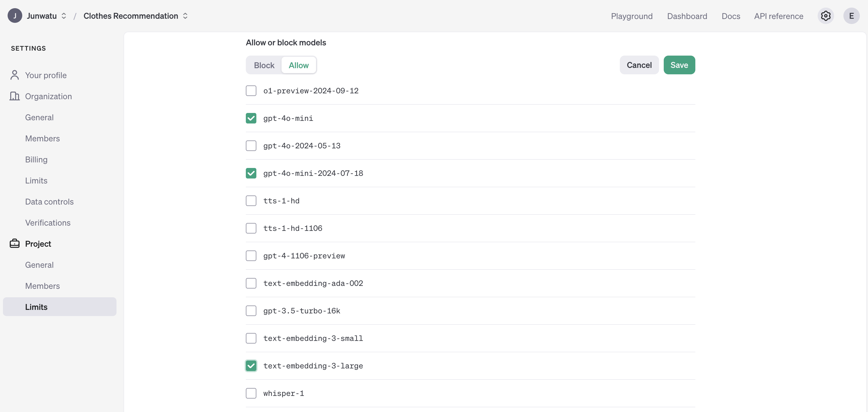Save the allowed models selection
868x412 pixels.
[x=679, y=65]
